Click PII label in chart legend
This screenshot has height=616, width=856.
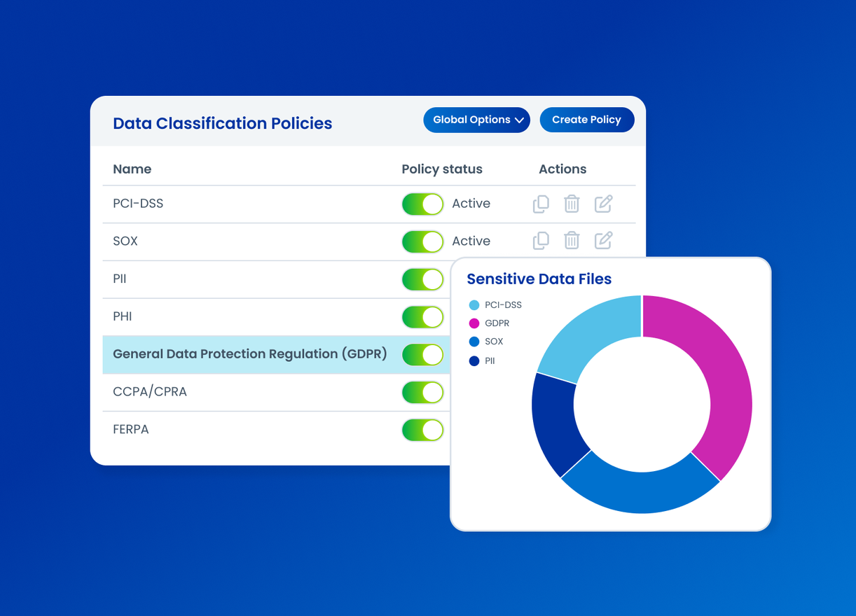pos(490,361)
